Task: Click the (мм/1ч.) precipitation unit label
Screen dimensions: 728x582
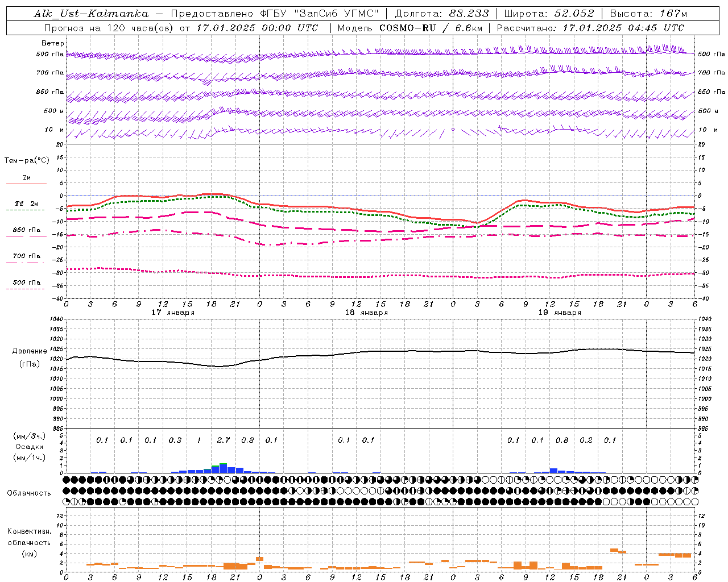Action: tap(29, 458)
